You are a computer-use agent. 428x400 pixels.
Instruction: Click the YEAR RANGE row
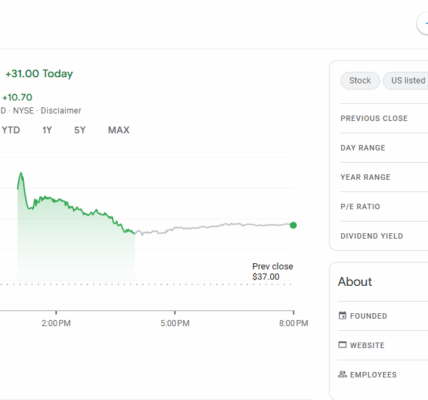tap(384, 177)
